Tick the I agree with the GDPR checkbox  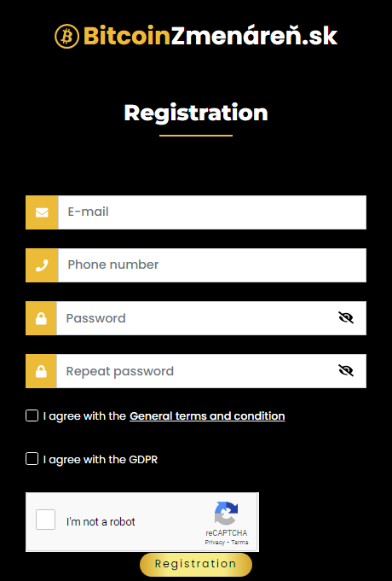click(x=32, y=459)
